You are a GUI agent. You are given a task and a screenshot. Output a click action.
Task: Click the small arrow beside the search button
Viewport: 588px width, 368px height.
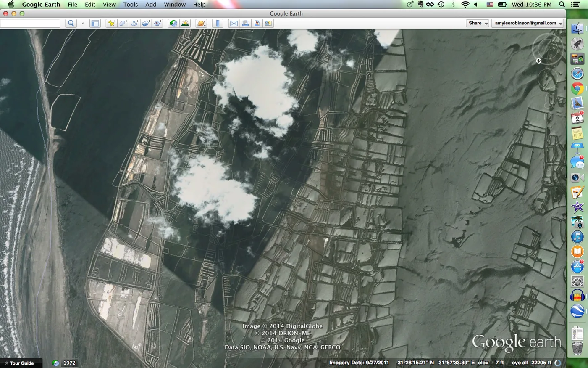coord(83,24)
